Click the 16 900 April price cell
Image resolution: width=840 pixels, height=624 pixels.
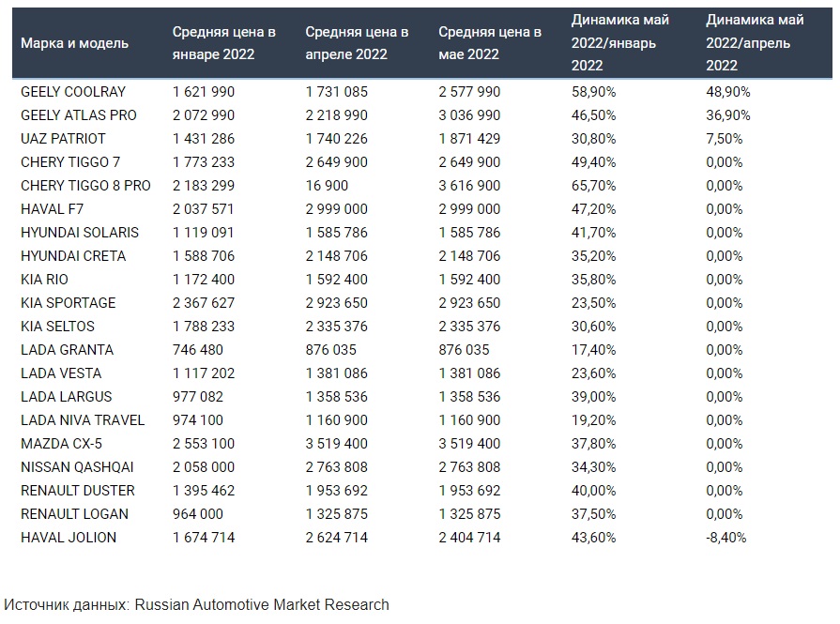327,186
